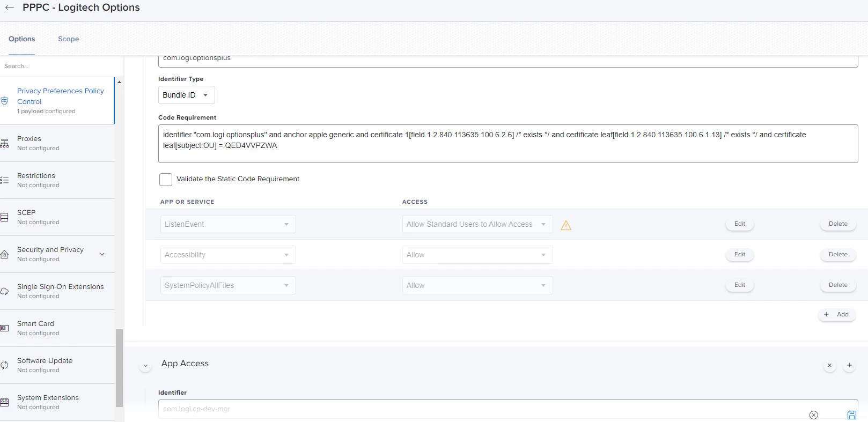Switch to the Options tab

(21, 39)
